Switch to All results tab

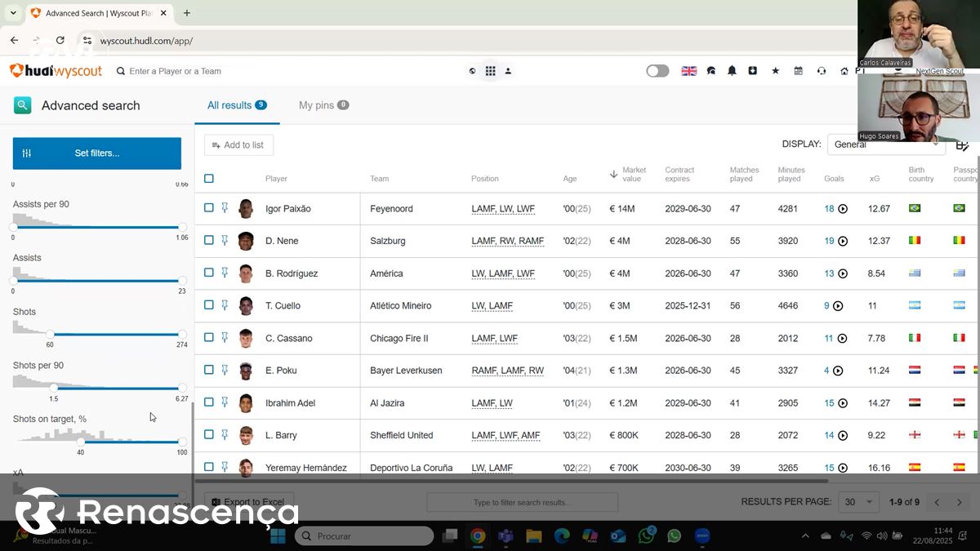(237, 105)
